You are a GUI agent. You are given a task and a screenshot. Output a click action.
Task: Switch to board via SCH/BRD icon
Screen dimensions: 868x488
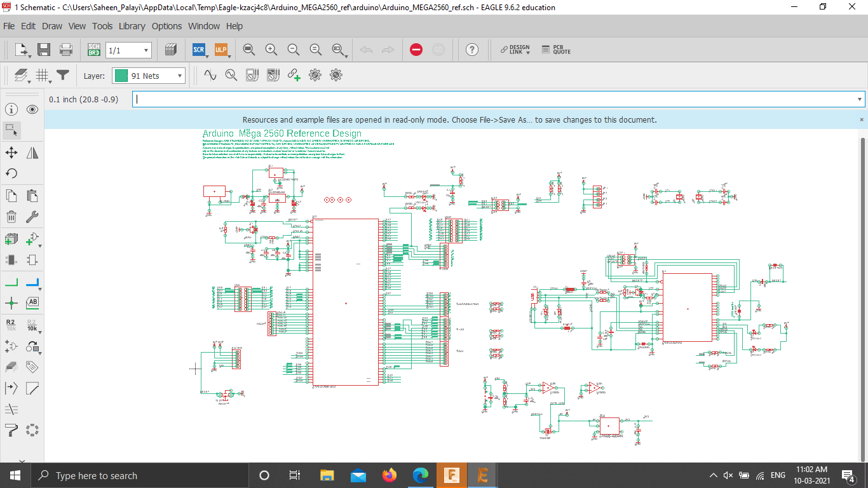93,50
